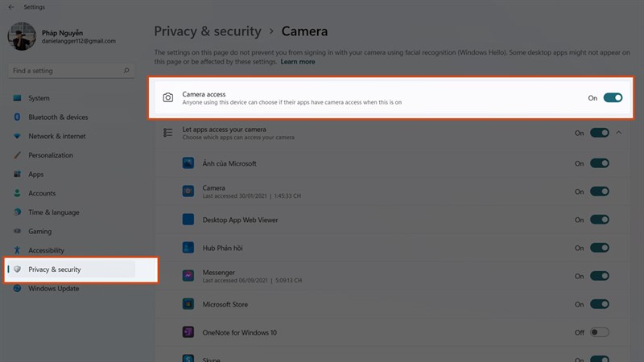
Task: Click the camera icon beside Camera access
Action: [x=167, y=97]
